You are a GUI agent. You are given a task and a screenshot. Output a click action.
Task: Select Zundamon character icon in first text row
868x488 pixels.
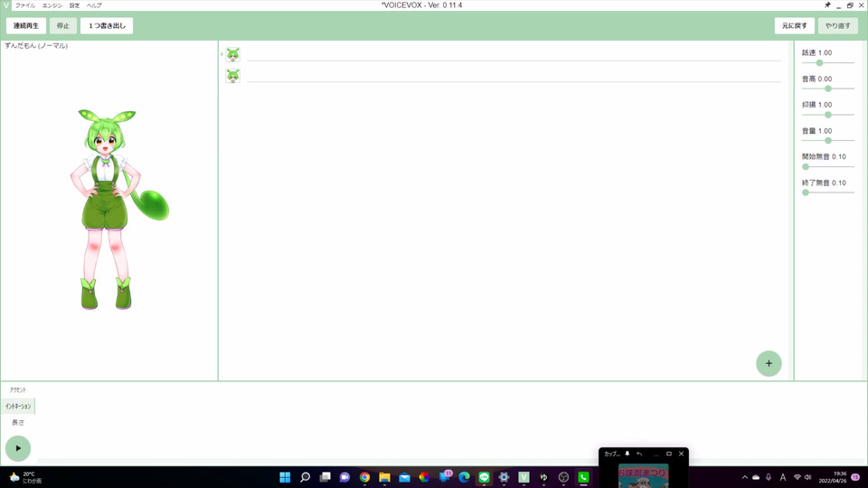233,54
